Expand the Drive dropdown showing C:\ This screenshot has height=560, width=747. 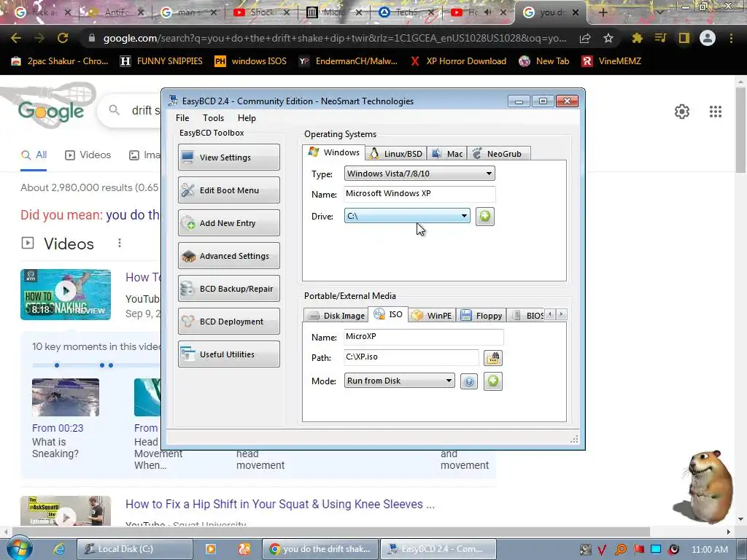[x=407, y=216]
